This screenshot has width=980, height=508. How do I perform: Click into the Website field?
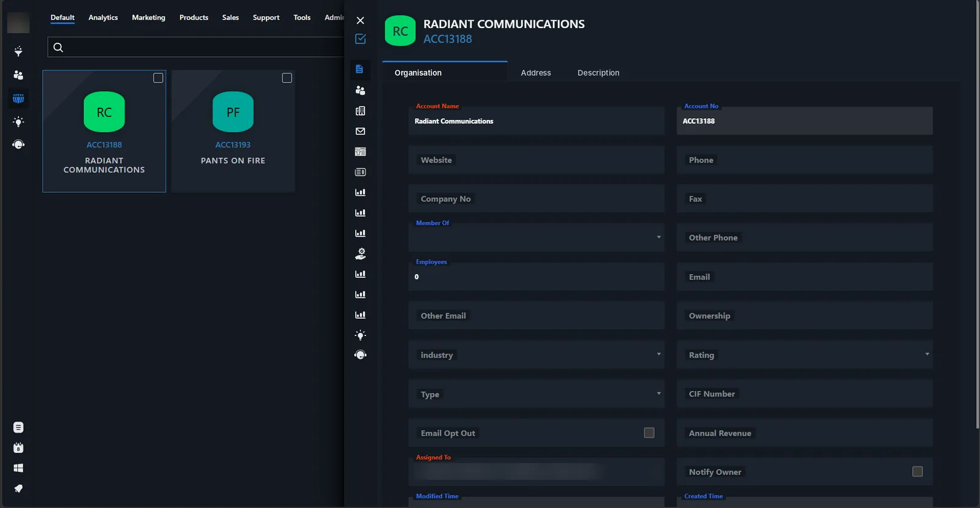pos(537,160)
